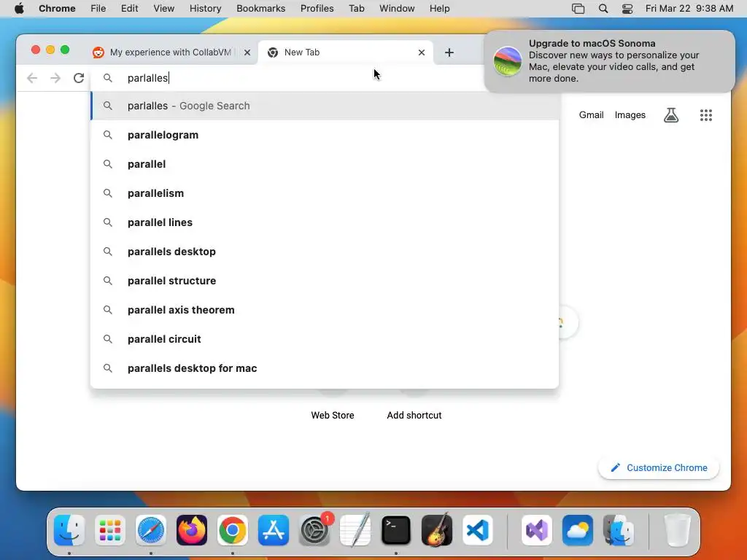Open the Web Store shortcut
The width and height of the screenshot is (747, 560).
333,415
